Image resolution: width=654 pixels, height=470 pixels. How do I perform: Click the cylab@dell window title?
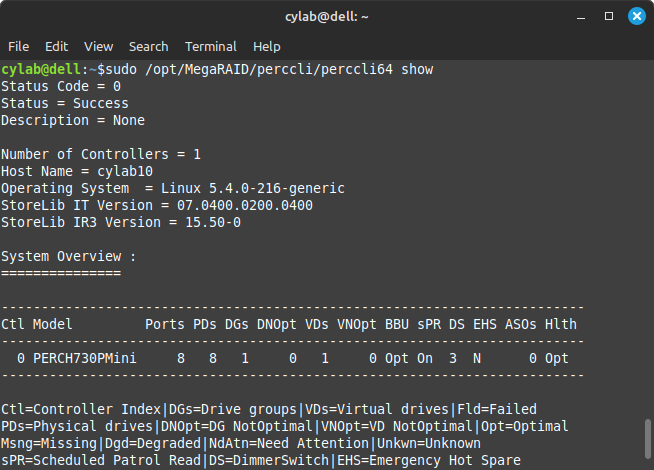pyautogui.click(x=327, y=17)
